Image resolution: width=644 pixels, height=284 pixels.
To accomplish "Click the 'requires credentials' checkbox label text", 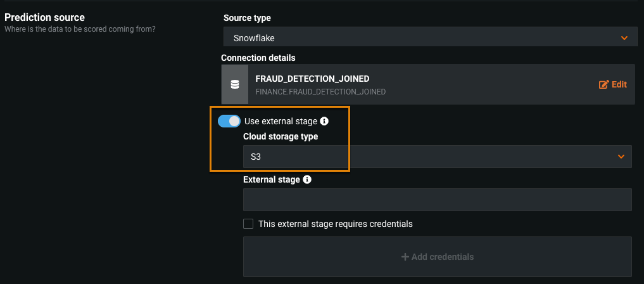I will (335, 224).
